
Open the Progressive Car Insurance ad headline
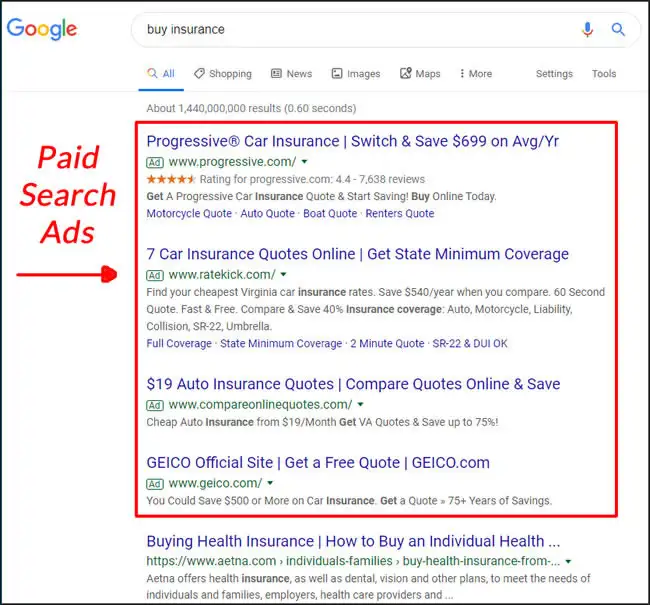coord(353,141)
